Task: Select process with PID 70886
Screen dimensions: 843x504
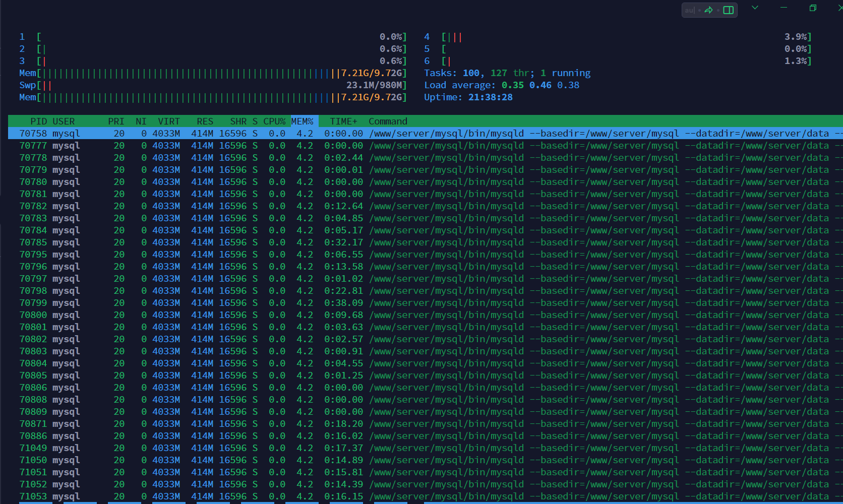Action: [x=426, y=436]
